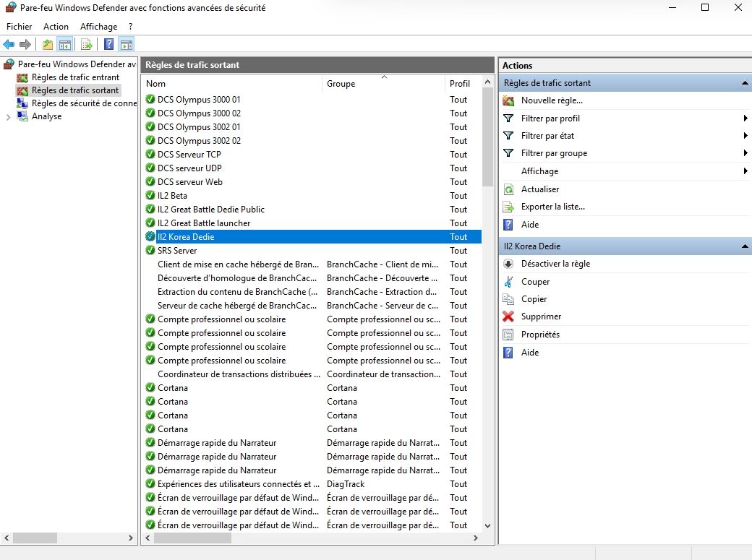Screen dimensions: 752x560
Task: Open the ? help menu
Action: click(130, 27)
